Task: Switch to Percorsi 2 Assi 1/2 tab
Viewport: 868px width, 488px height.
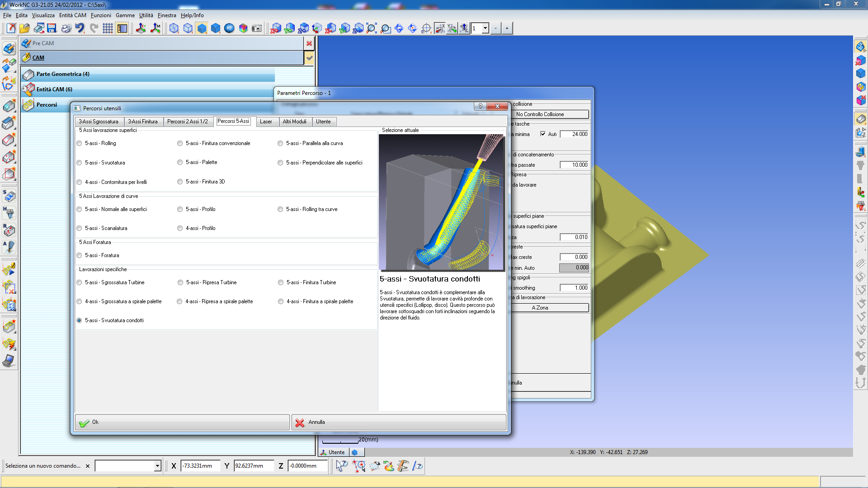Action: coord(188,122)
